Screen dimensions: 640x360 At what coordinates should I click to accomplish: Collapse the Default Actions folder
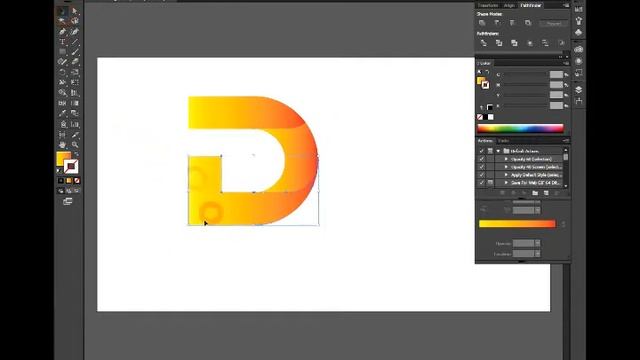tap(498, 151)
